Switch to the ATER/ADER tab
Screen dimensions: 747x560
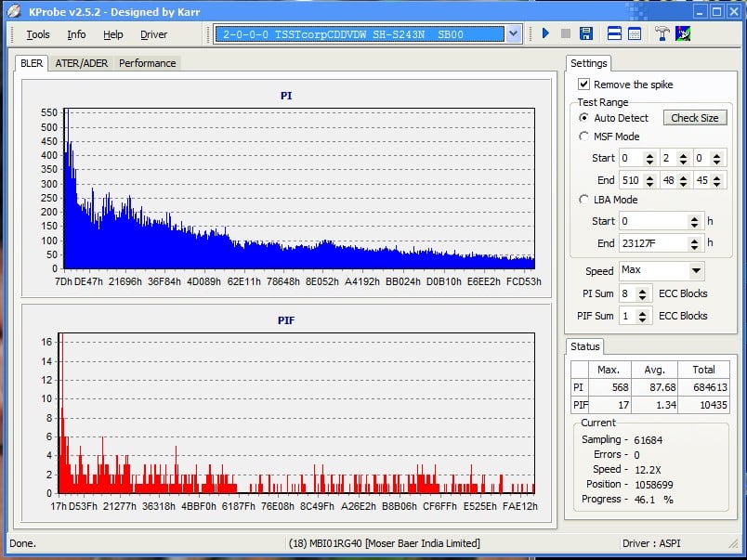click(x=81, y=63)
